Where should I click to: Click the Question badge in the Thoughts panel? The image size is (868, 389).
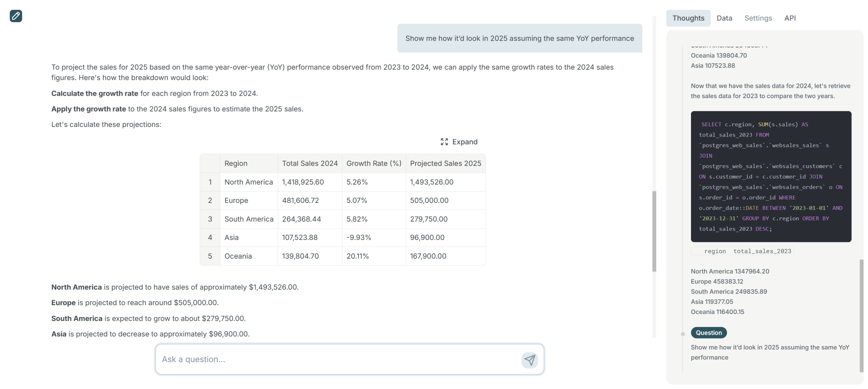coord(708,333)
